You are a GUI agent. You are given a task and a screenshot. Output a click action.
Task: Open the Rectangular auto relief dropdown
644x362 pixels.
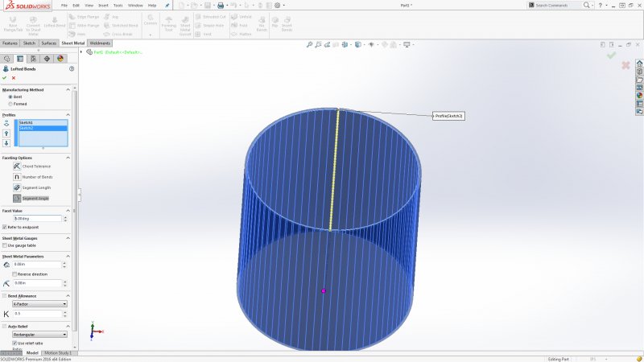tap(40, 334)
